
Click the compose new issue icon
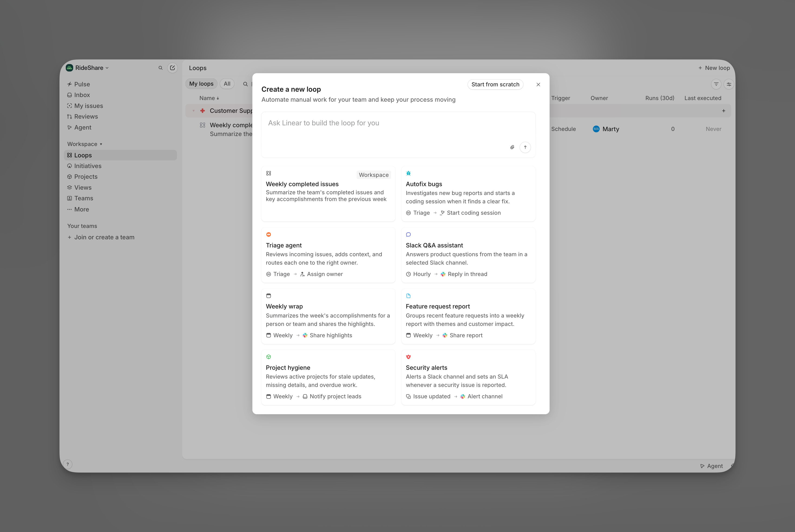(x=173, y=68)
